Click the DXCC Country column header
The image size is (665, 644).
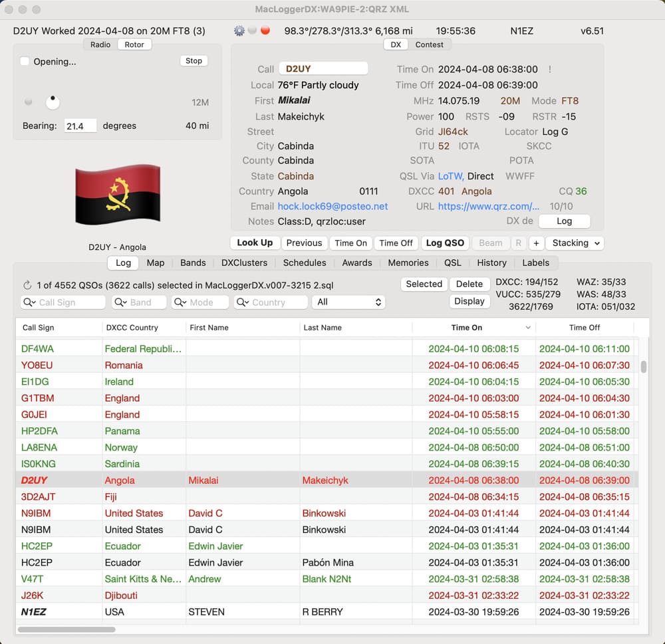point(144,327)
